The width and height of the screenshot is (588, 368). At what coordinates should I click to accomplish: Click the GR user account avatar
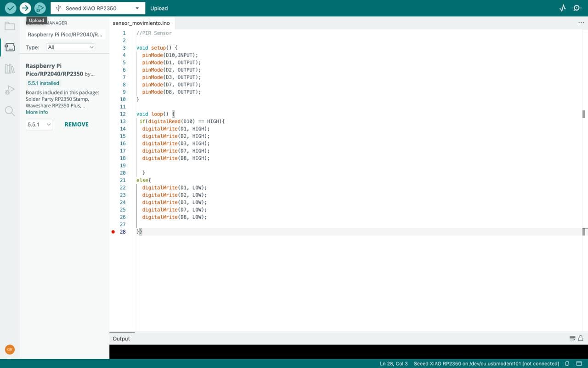[x=10, y=350]
